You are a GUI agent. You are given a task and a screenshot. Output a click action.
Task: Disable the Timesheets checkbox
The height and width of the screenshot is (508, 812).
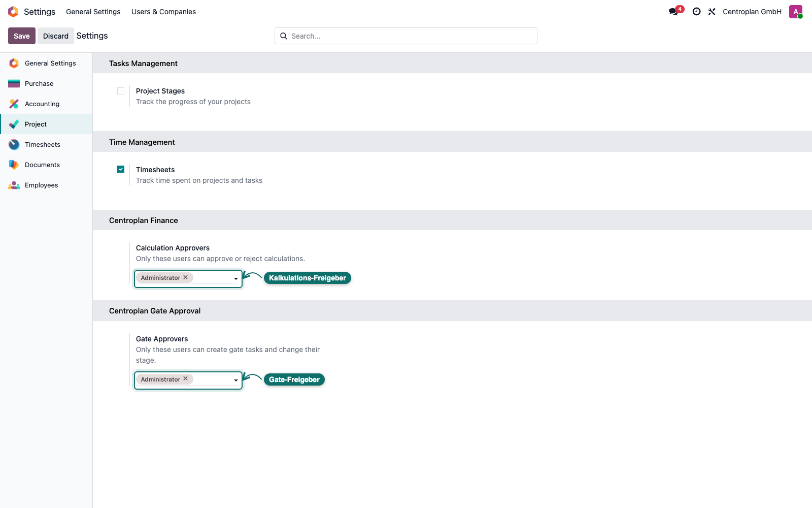121,169
